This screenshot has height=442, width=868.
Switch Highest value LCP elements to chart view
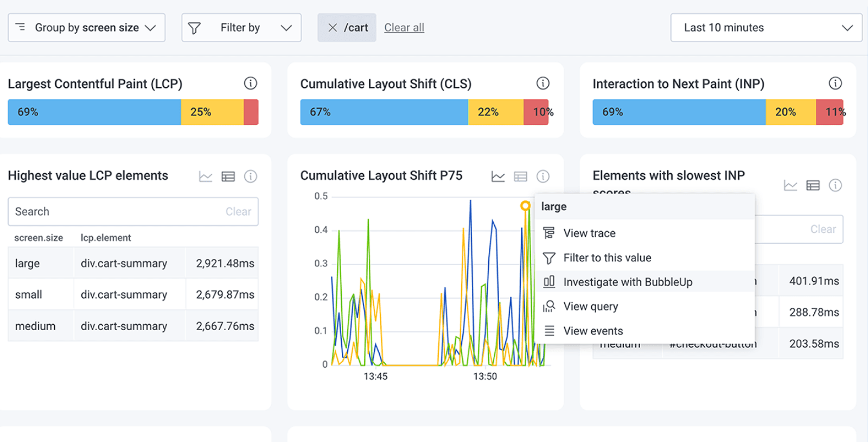click(206, 176)
